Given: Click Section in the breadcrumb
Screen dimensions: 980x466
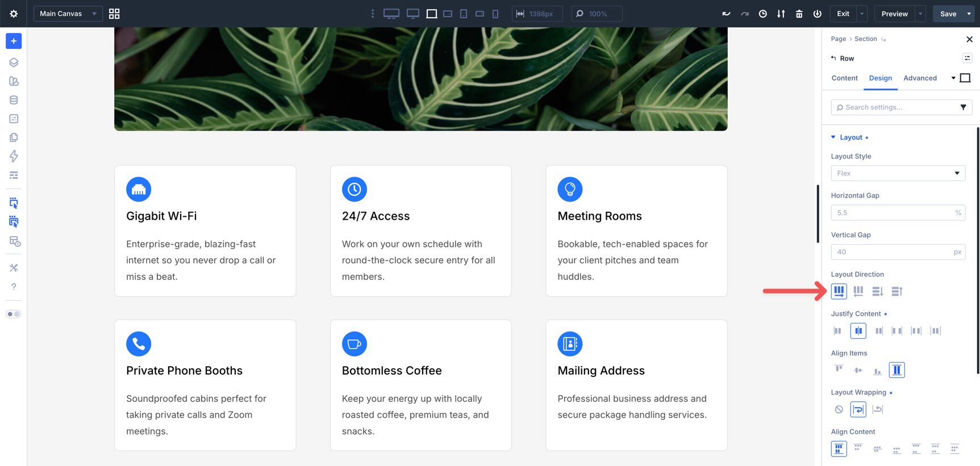Looking at the screenshot, I should 866,39.
